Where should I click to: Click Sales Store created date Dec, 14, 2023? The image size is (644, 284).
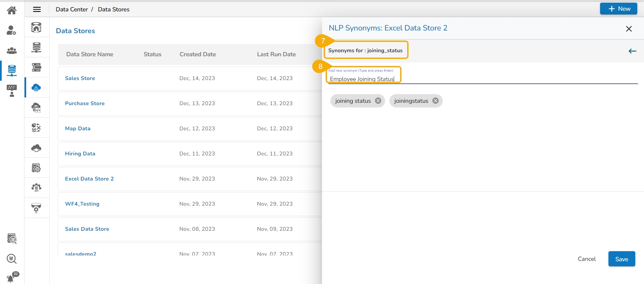click(x=197, y=78)
